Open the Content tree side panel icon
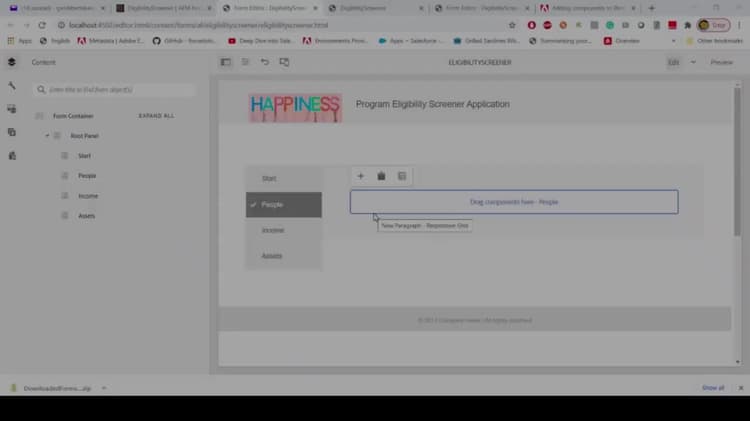The width and height of the screenshot is (750, 421). tap(12, 62)
